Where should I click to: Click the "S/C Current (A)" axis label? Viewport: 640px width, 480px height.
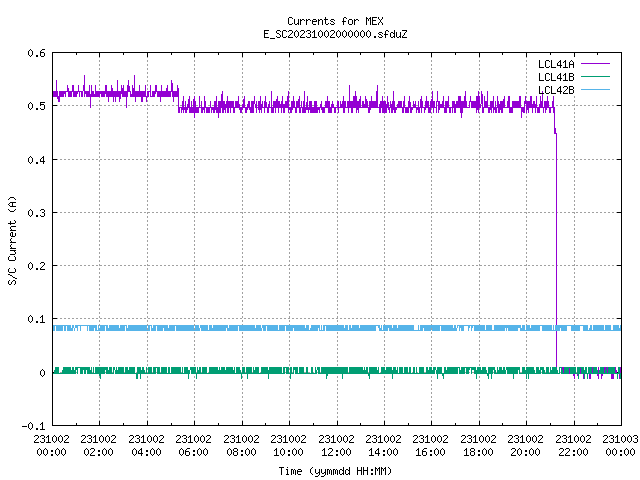click(x=13, y=241)
